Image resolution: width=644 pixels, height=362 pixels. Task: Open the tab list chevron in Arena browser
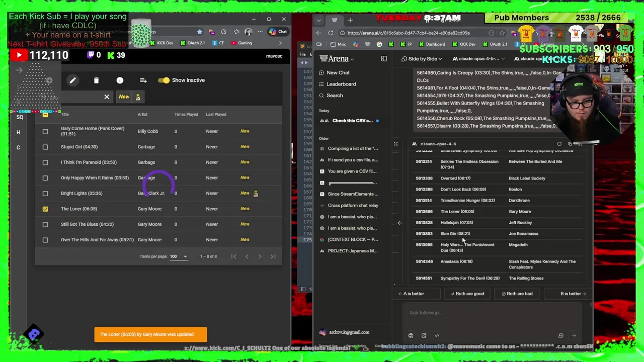point(318,21)
